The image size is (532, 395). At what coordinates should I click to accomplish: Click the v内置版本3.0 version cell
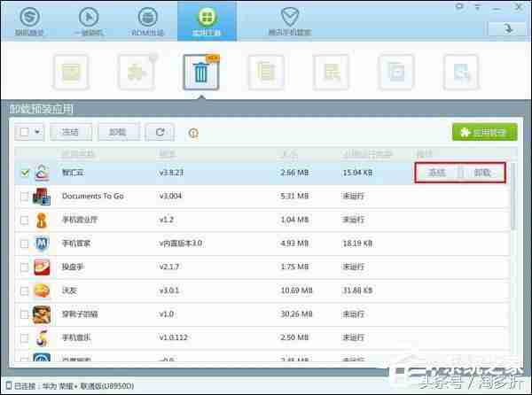click(x=181, y=244)
